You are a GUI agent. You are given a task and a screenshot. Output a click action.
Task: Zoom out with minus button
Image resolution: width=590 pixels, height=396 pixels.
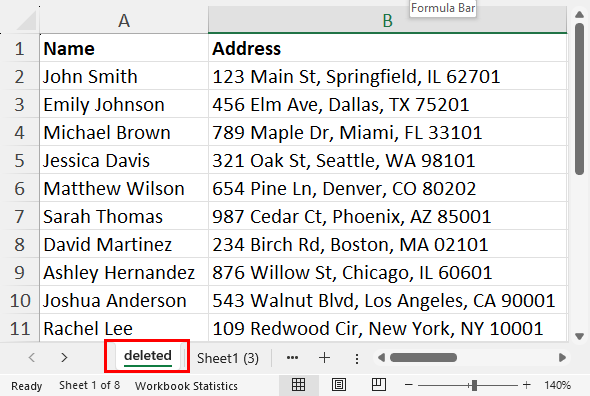click(x=409, y=385)
